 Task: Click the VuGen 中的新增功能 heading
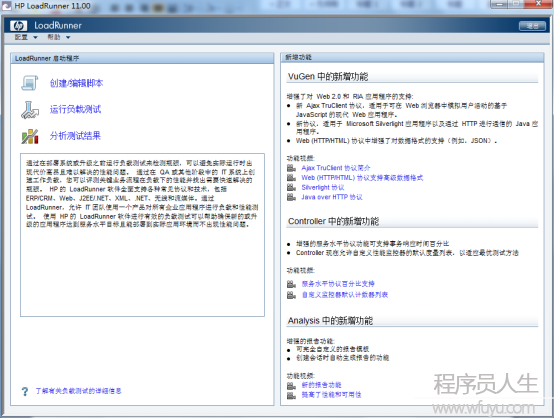(328, 76)
